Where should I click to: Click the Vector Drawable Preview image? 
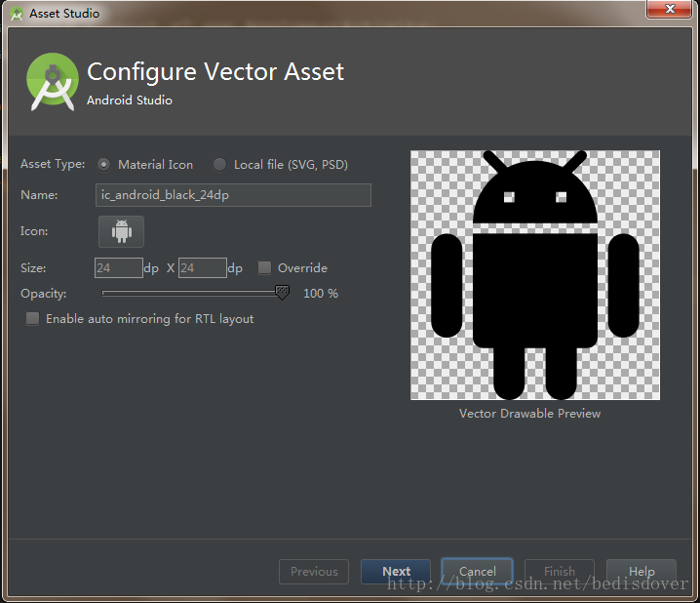coord(535,275)
